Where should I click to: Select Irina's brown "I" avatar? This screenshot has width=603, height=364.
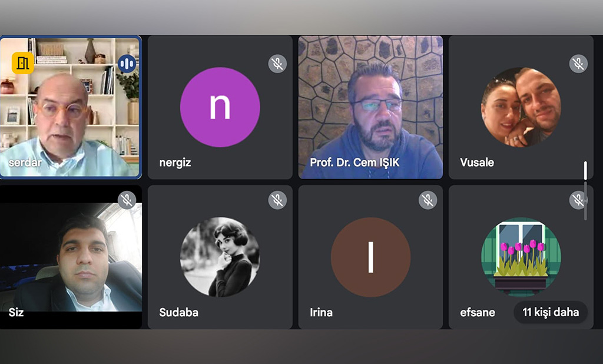click(370, 257)
